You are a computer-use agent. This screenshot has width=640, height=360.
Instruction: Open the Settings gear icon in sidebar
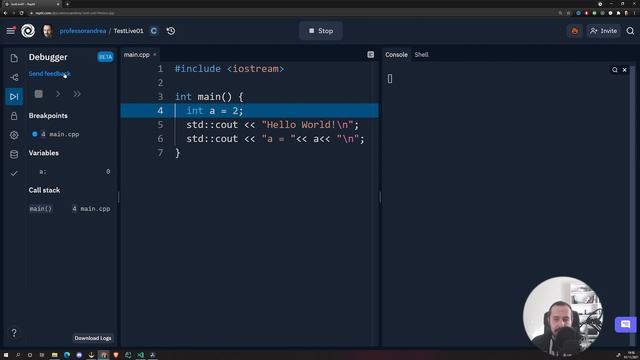tap(14, 135)
